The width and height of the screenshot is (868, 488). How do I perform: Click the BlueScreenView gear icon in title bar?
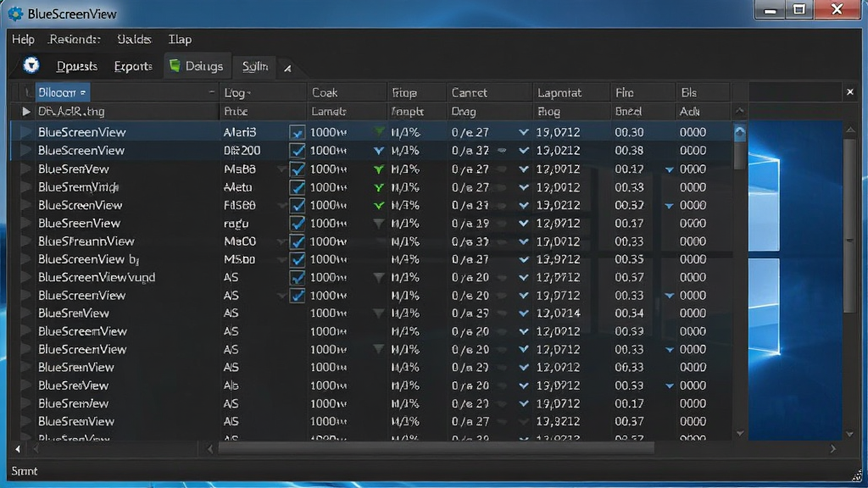pos(15,14)
